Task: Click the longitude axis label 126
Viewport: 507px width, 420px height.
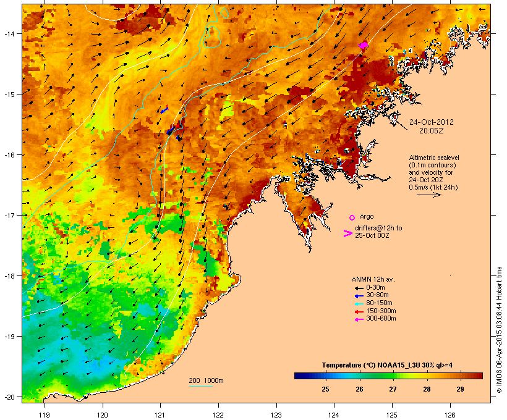Action: [449, 415]
